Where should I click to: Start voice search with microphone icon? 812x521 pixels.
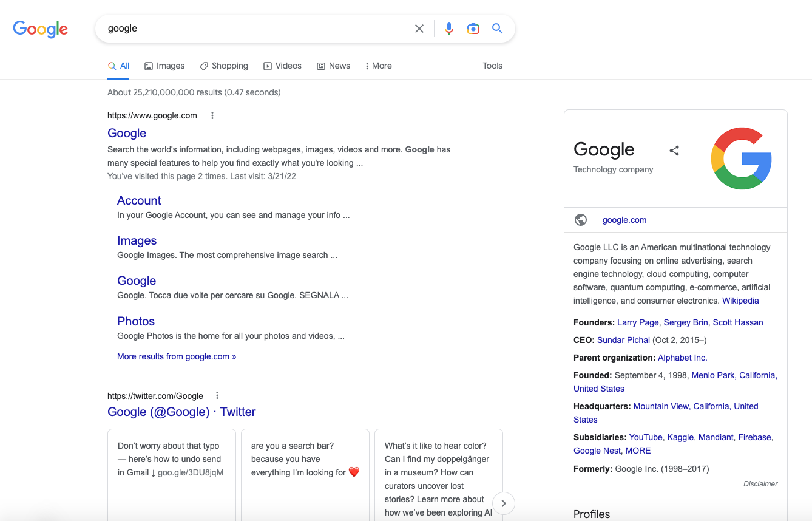[x=449, y=29]
